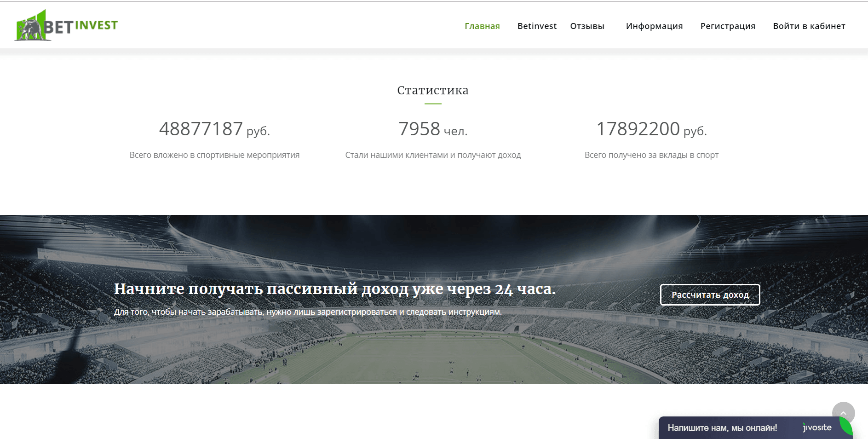
Task: Open Войти в кабинет login link
Action: coord(809,26)
